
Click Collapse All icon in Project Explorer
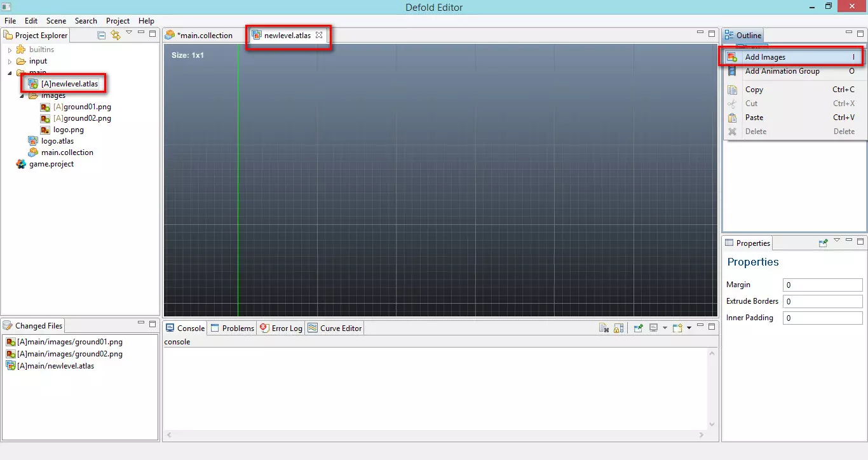(x=102, y=36)
